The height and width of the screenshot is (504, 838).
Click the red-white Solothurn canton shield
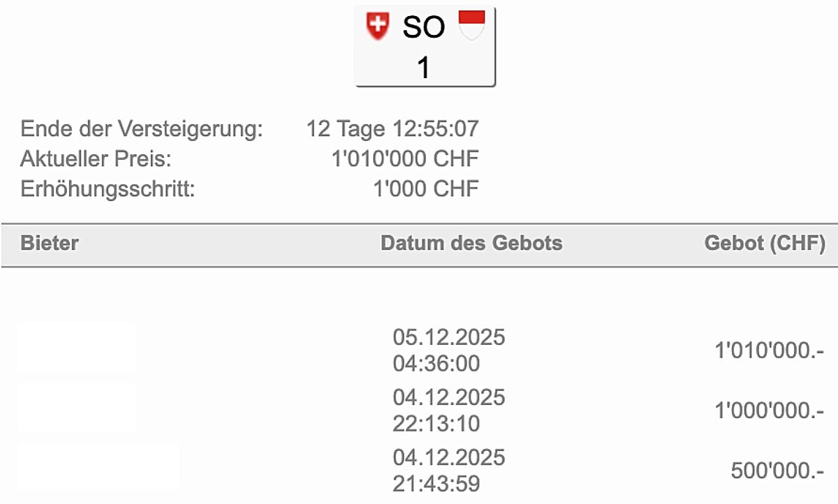(x=471, y=25)
